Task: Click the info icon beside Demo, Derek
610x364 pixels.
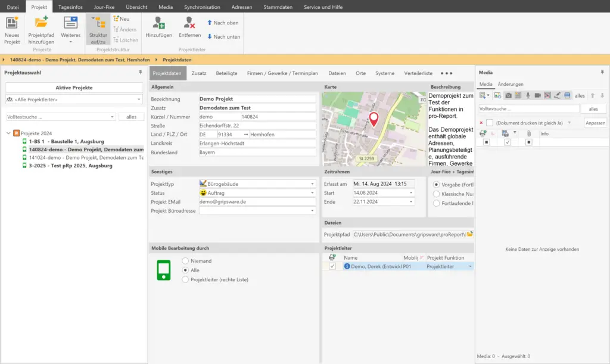Action: [347, 266]
